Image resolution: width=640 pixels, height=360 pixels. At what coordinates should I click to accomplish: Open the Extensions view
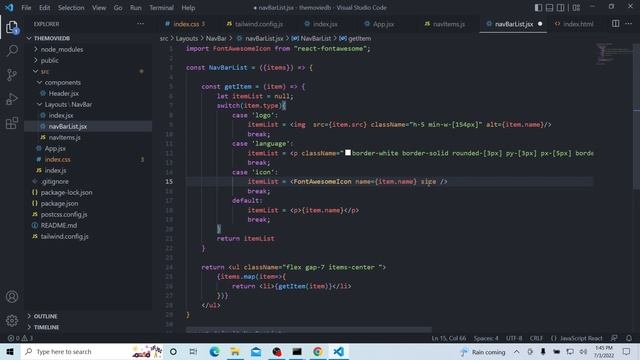12,123
